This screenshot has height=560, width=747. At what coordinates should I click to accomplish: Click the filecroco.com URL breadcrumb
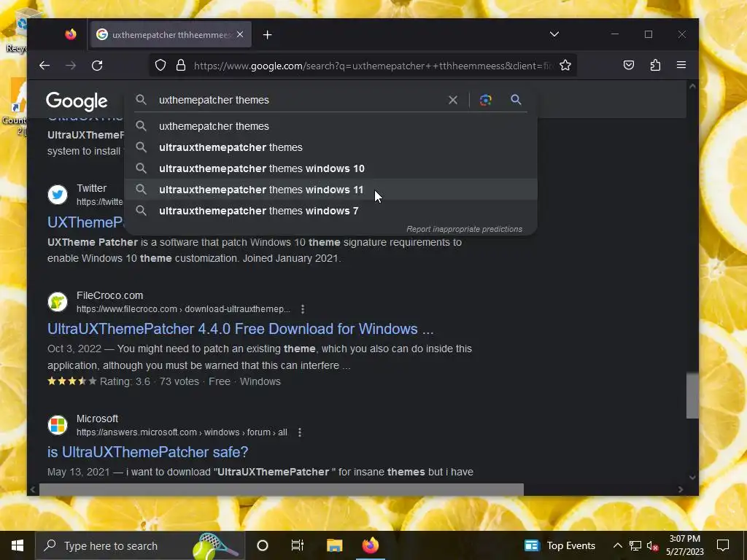183,309
